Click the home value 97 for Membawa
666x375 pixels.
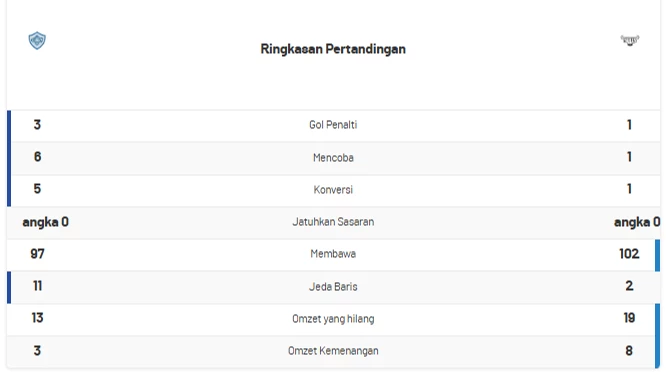(x=37, y=254)
